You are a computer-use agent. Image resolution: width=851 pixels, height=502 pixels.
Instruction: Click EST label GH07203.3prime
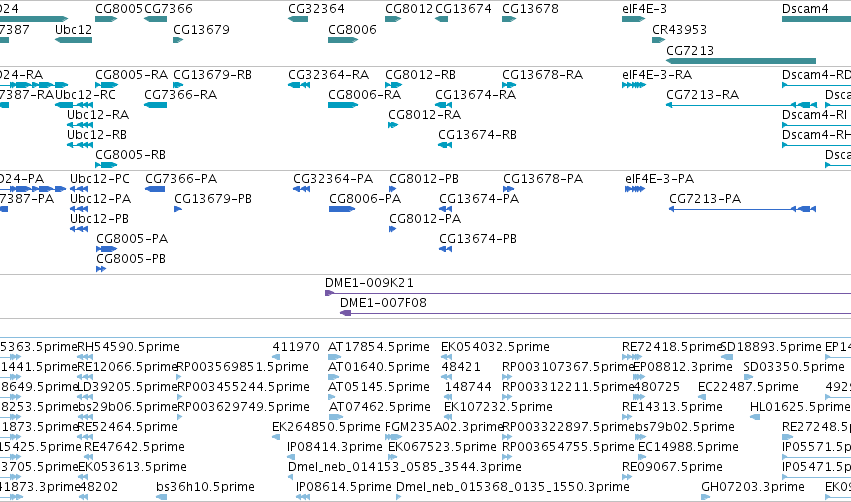[752, 488]
